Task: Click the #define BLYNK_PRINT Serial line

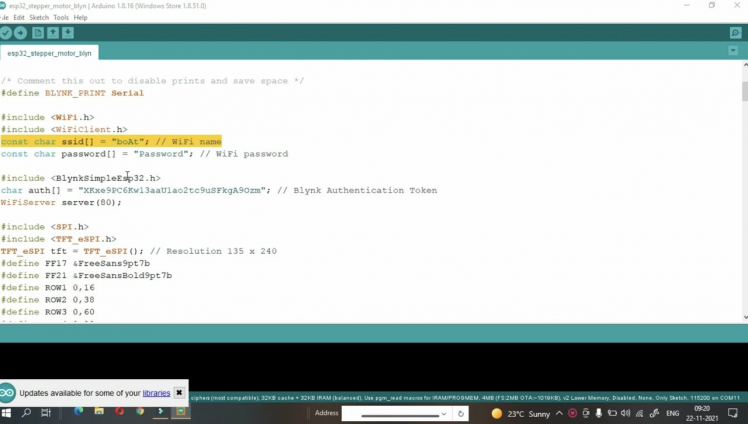Action: point(72,93)
